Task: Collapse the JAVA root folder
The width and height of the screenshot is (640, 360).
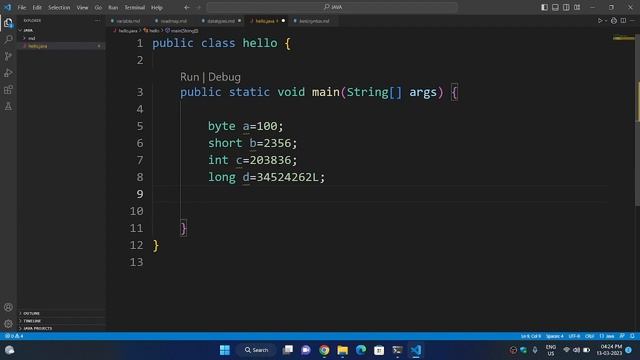Action: point(61,30)
